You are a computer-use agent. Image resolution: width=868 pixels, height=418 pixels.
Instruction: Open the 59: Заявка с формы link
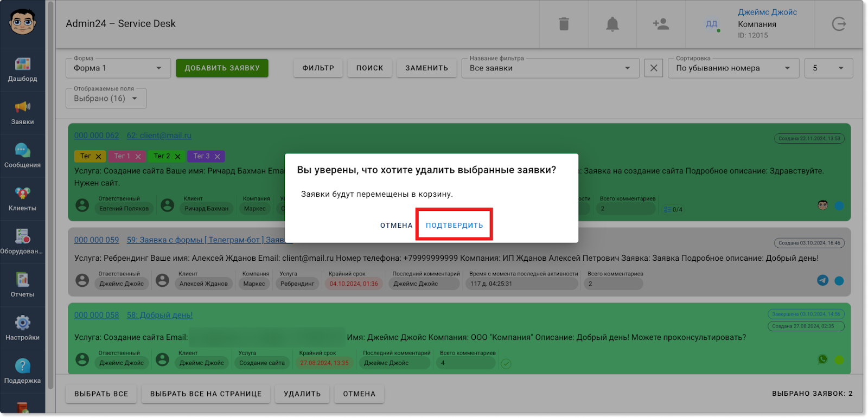pyautogui.click(x=206, y=240)
